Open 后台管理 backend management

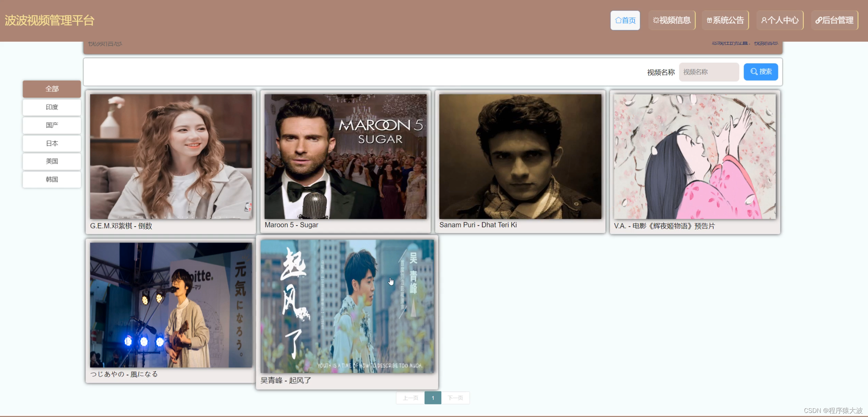834,21
